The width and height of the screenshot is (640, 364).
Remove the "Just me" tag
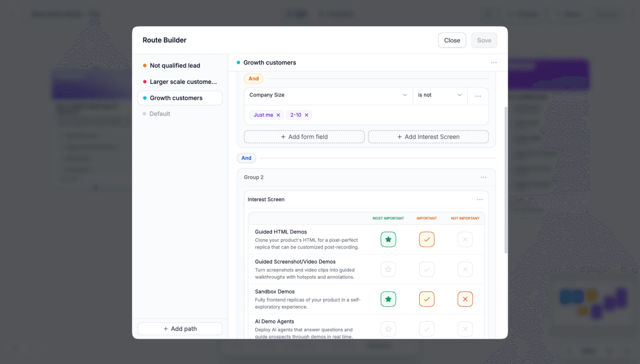278,115
